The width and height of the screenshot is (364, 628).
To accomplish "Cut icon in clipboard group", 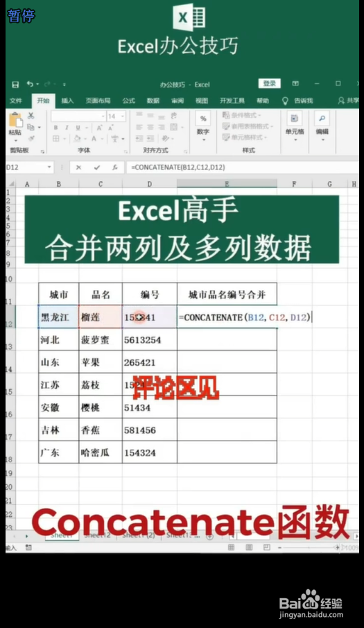I will pyautogui.click(x=31, y=116).
